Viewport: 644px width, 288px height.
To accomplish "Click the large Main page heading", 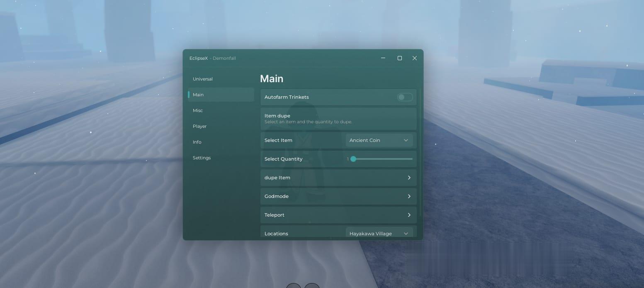I will point(272,79).
